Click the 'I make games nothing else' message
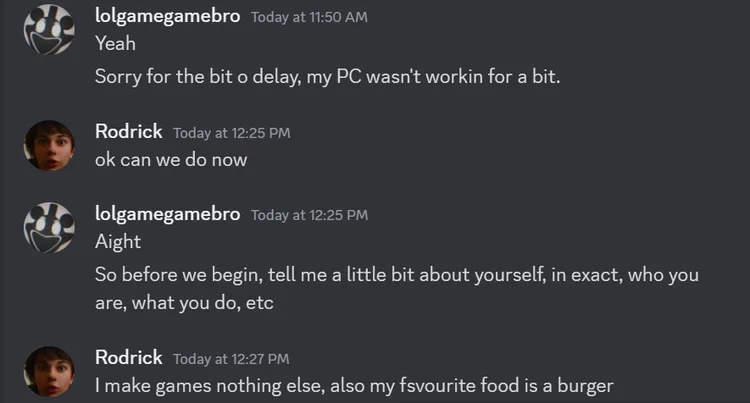The width and height of the screenshot is (750, 403). (353, 385)
